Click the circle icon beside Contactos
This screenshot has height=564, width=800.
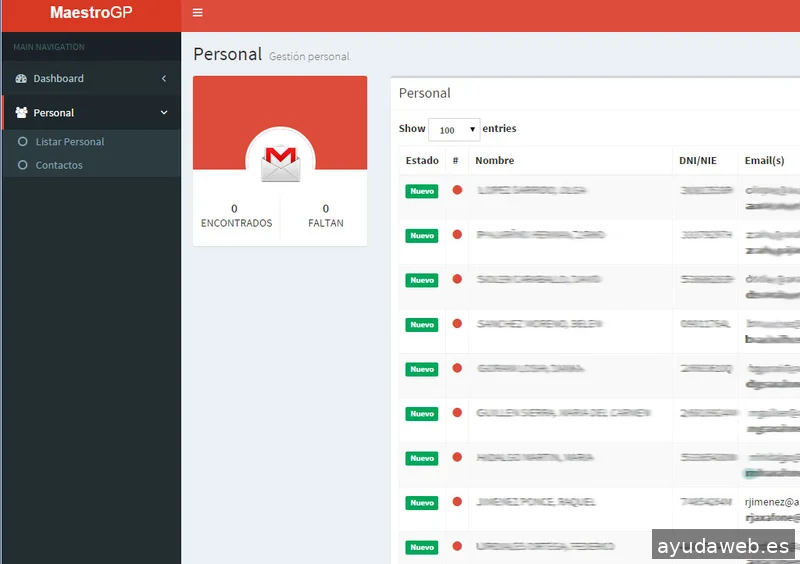[x=23, y=165]
